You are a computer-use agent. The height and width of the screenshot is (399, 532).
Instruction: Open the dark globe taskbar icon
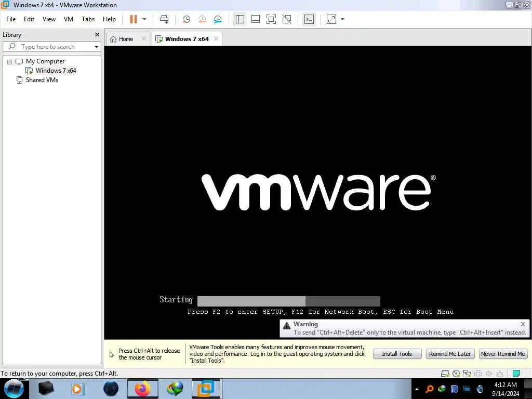[111, 389]
